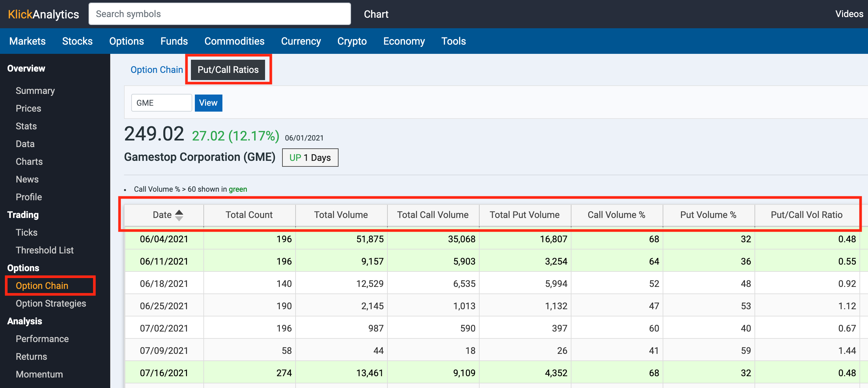Click total call volume value 35,068

pos(462,239)
